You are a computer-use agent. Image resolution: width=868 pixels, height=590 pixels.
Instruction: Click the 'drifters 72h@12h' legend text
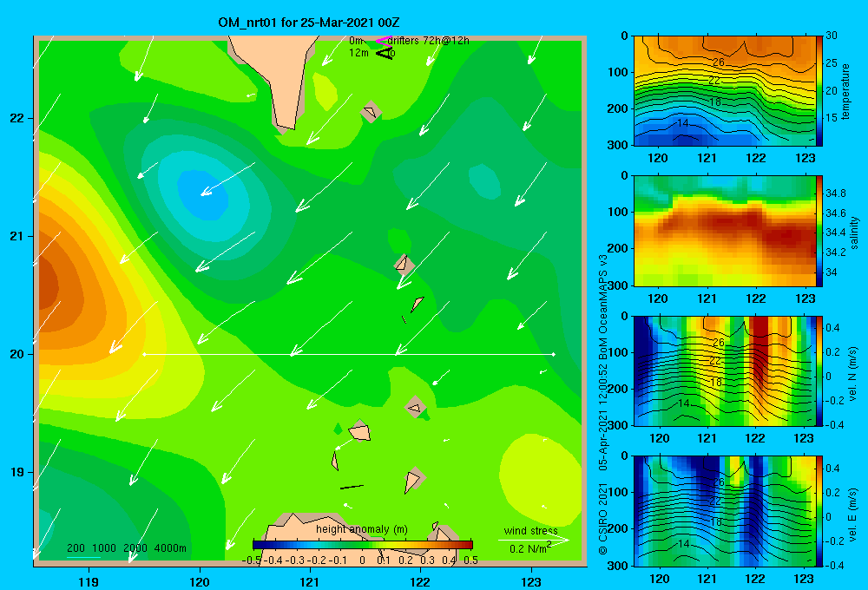pos(428,41)
